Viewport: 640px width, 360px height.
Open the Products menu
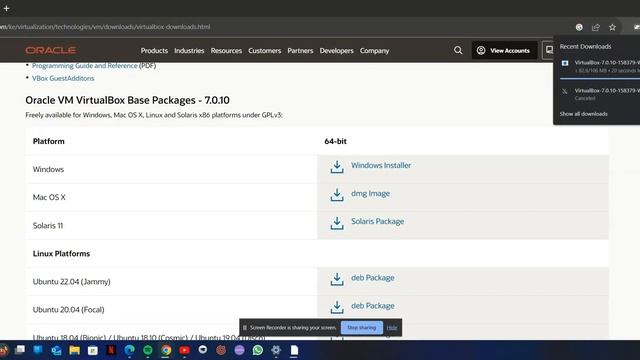[x=154, y=51]
